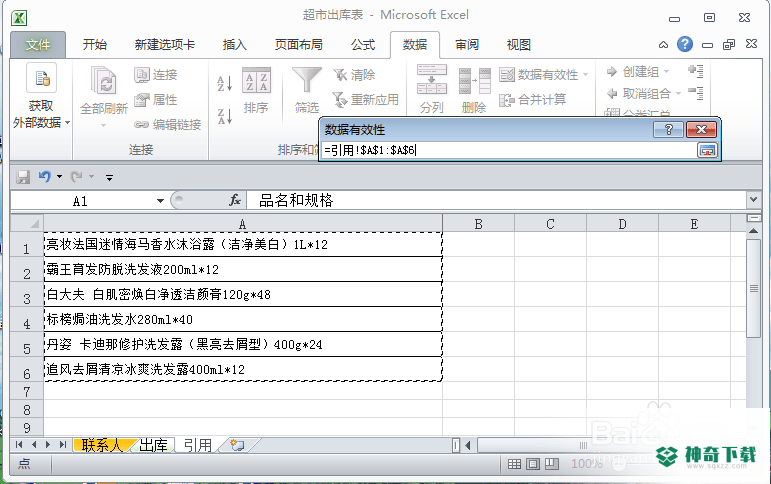Expand the dialog via collapse-range button
771x484 pixels.
[707, 150]
